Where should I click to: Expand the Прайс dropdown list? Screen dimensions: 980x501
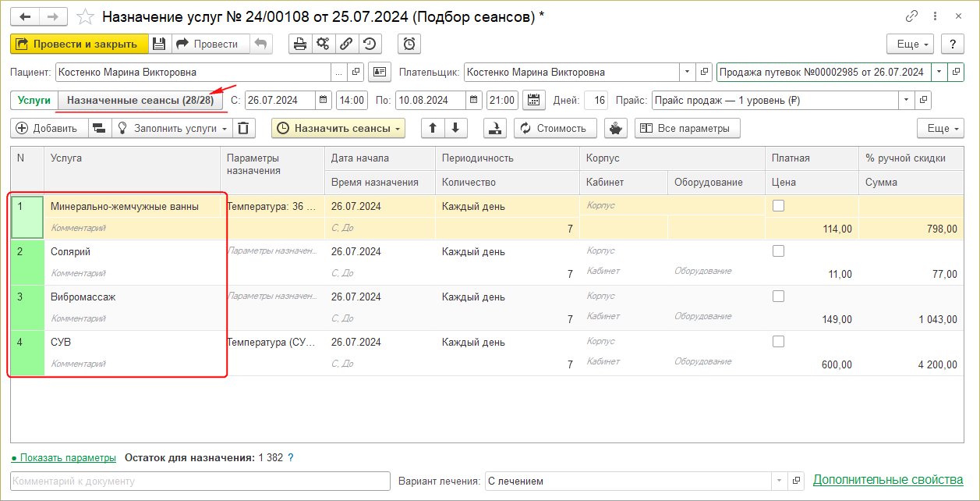click(905, 101)
